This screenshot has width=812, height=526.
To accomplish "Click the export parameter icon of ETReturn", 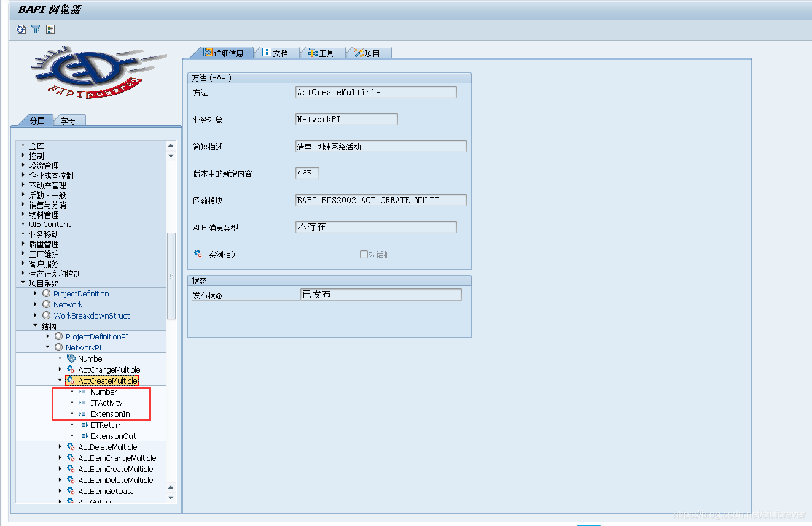I will coord(85,425).
